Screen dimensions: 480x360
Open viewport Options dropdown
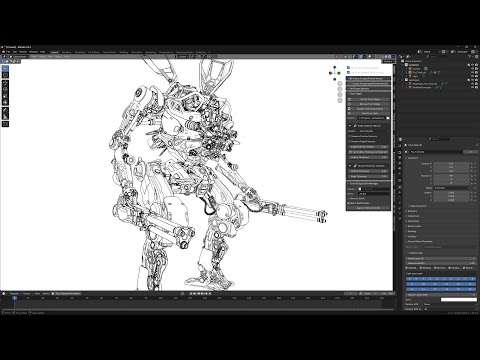pos(388,61)
